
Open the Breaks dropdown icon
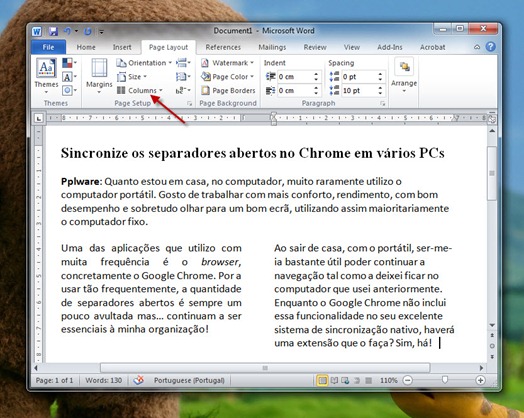coord(183,63)
